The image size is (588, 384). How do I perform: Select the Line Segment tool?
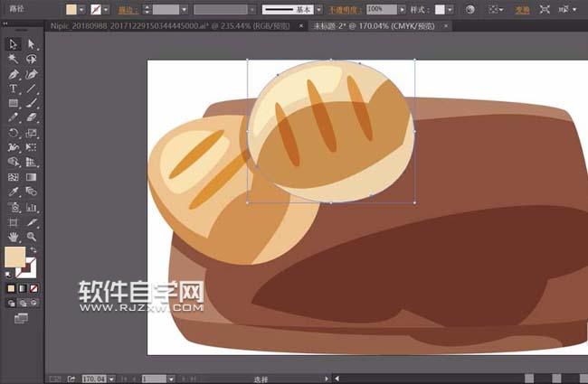point(31,89)
